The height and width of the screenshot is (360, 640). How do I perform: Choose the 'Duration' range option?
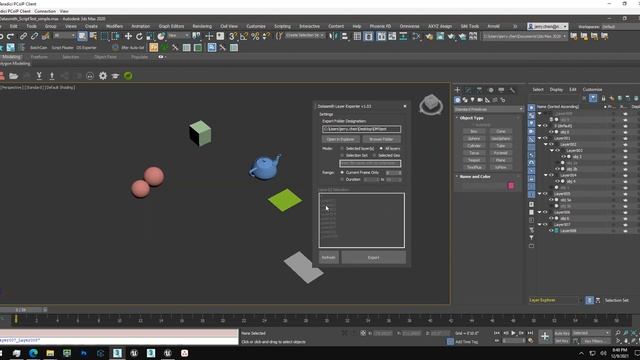[342, 180]
